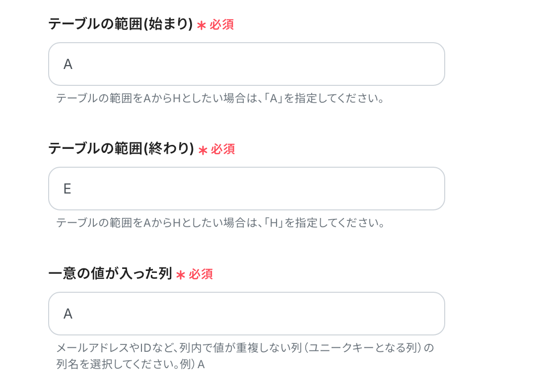The width and height of the screenshot is (540, 392).
Task: Click the 必須 marker for テーブルの範囲(始まり)
Action: coord(222,25)
